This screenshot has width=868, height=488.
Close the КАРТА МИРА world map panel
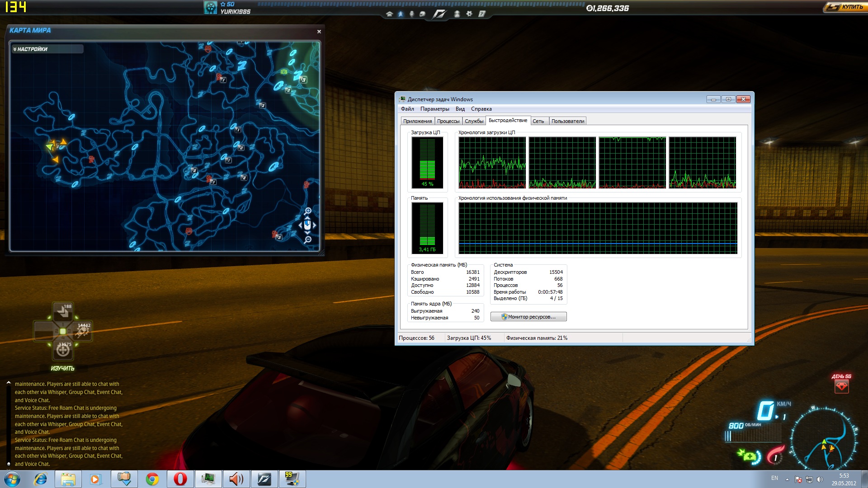point(319,32)
